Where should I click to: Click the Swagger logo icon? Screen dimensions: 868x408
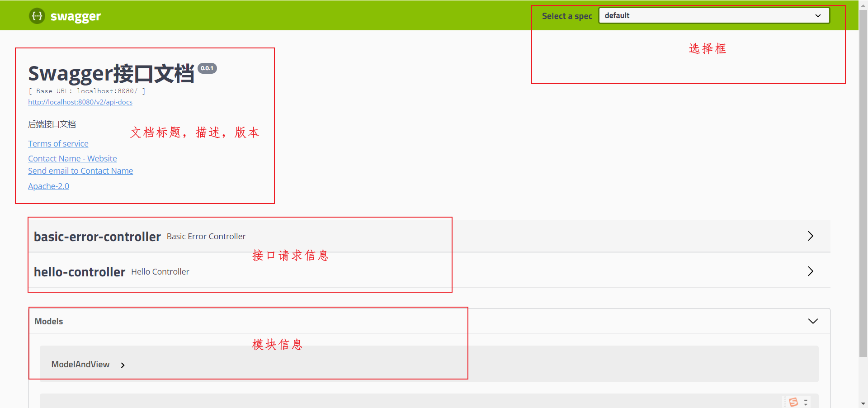[37, 16]
